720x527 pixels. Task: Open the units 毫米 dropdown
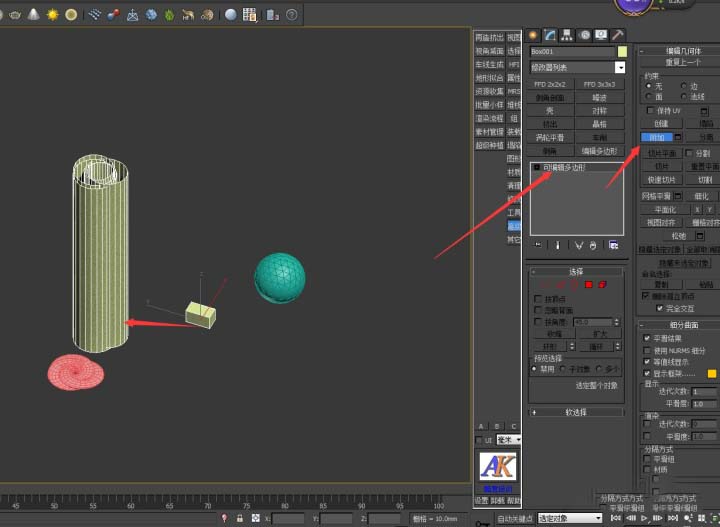point(508,440)
